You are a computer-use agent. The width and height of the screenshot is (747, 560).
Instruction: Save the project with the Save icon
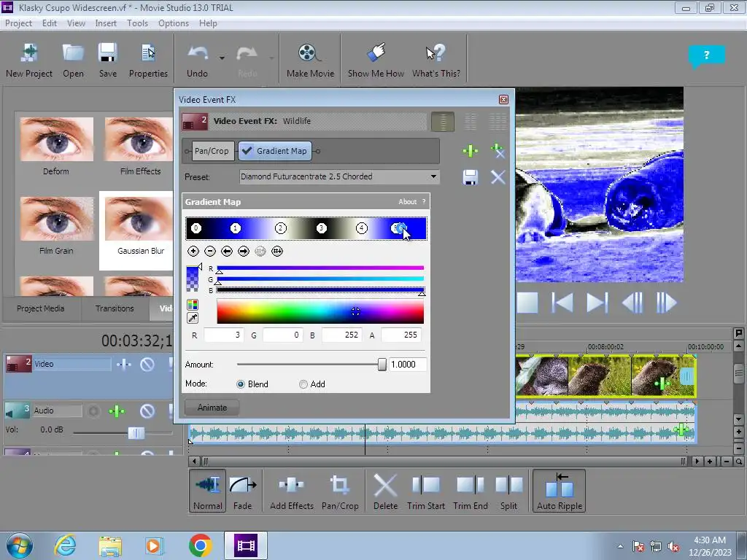(x=108, y=61)
